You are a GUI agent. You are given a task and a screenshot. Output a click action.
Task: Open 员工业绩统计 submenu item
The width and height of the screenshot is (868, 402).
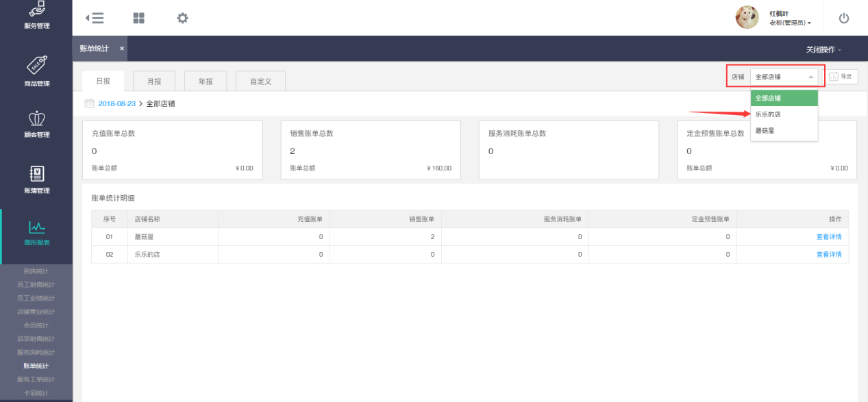point(36,298)
